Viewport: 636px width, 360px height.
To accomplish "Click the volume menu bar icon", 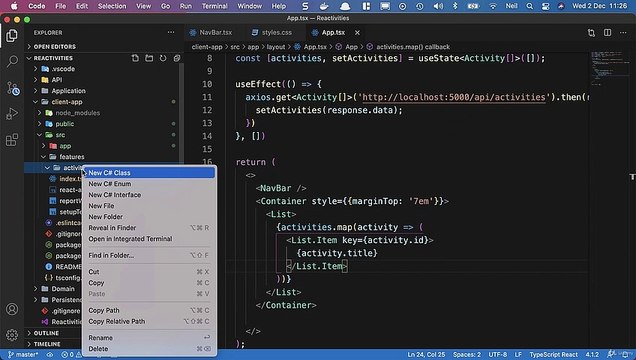I will click(x=438, y=6).
